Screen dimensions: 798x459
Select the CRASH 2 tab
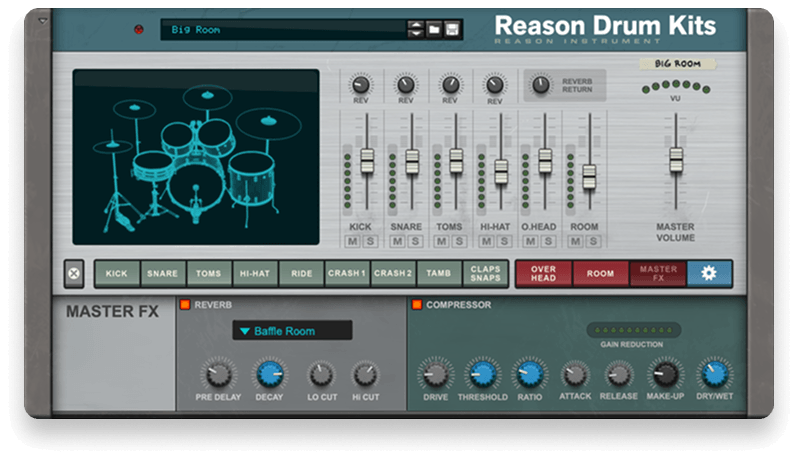coord(393,274)
